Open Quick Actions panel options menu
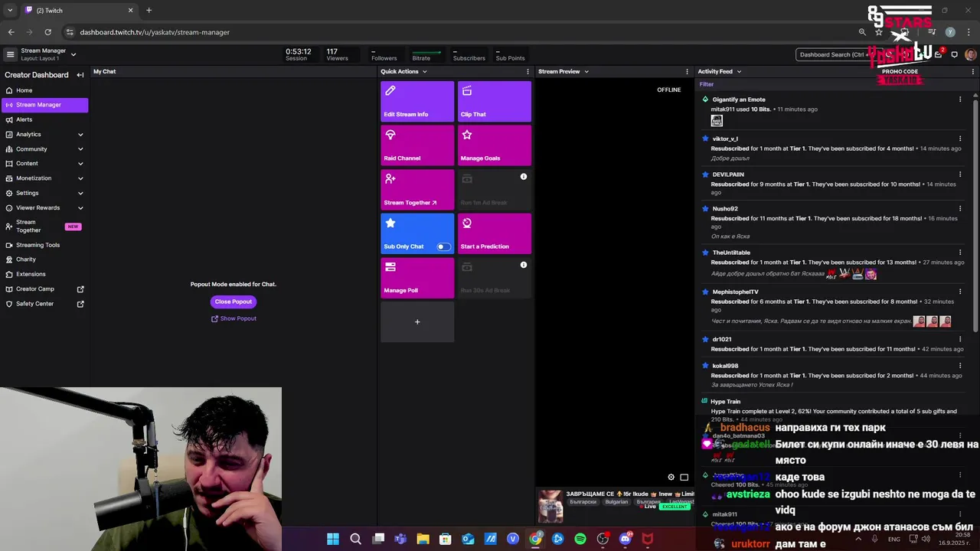 (x=528, y=71)
